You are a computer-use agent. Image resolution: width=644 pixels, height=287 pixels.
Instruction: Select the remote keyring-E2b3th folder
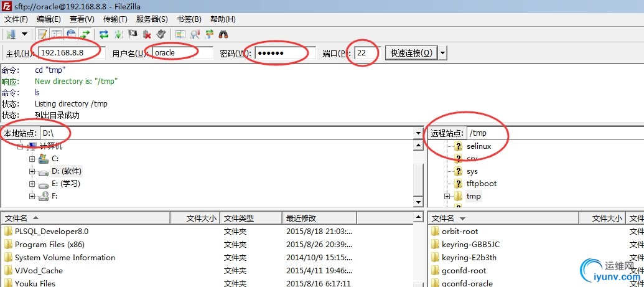pyautogui.click(x=469, y=258)
